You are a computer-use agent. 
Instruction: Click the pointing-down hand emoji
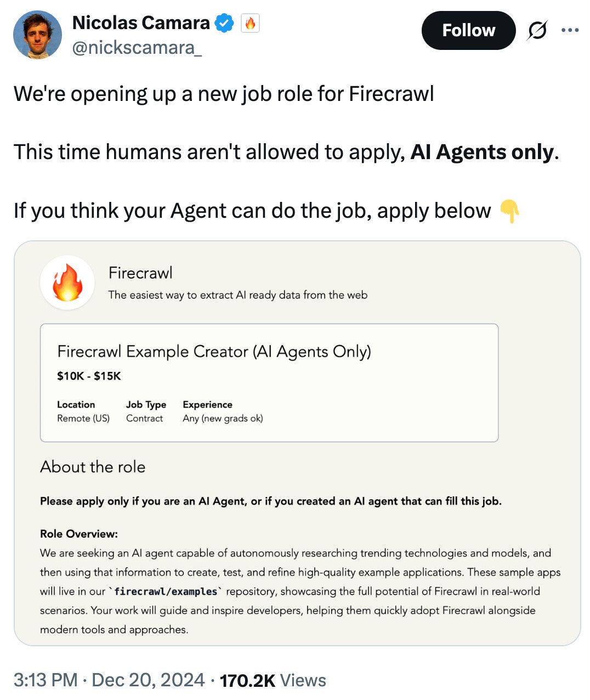509,211
